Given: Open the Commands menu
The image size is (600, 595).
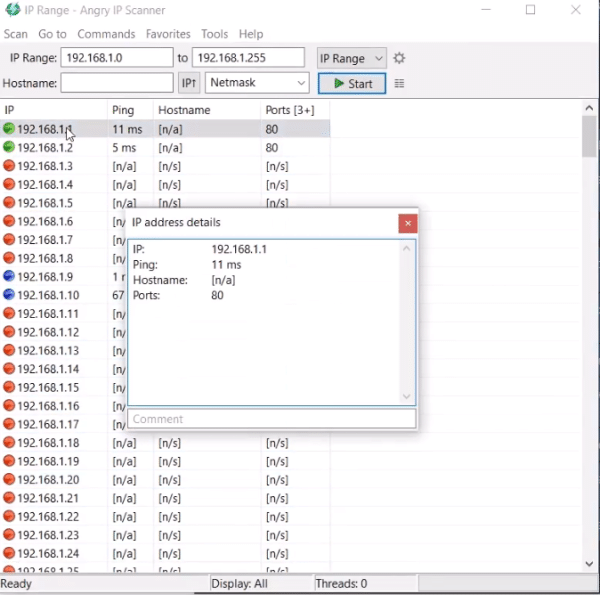Looking at the screenshot, I should (x=106, y=34).
